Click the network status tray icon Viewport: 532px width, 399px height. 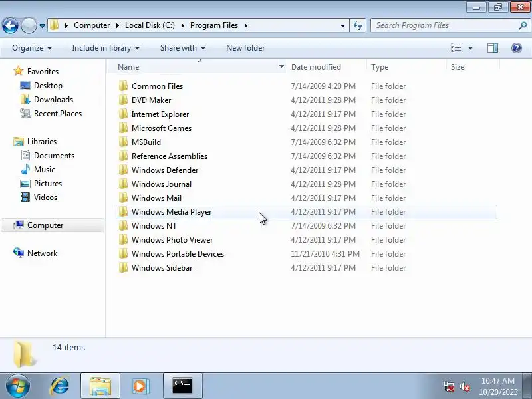point(449,386)
